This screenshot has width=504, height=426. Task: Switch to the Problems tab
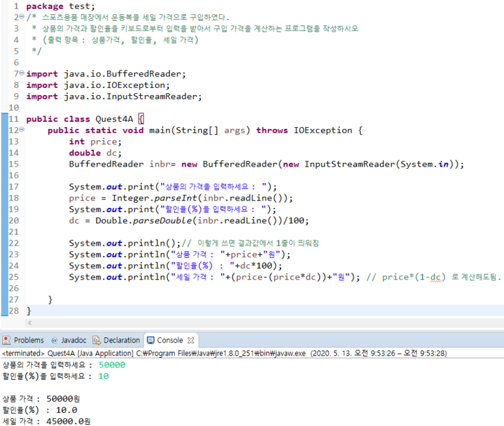click(29, 340)
